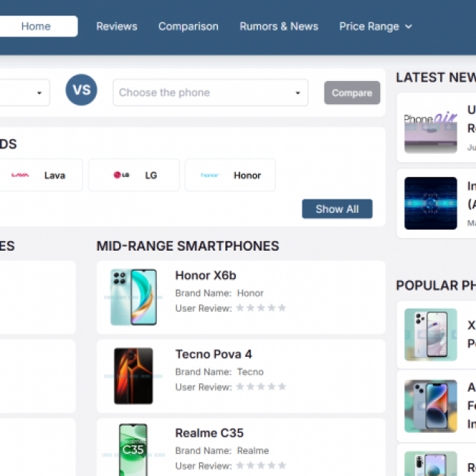Image resolution: width=476 pixels, height=476 pixels.
Task: Click the POPULAR PHONES heading
Action: [436, 286]
